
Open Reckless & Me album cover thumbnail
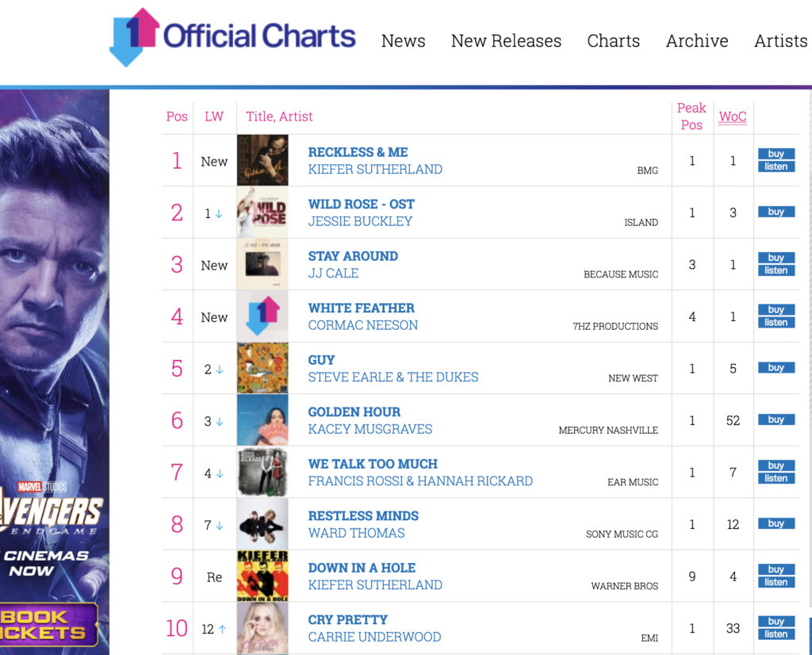(262, 160)
